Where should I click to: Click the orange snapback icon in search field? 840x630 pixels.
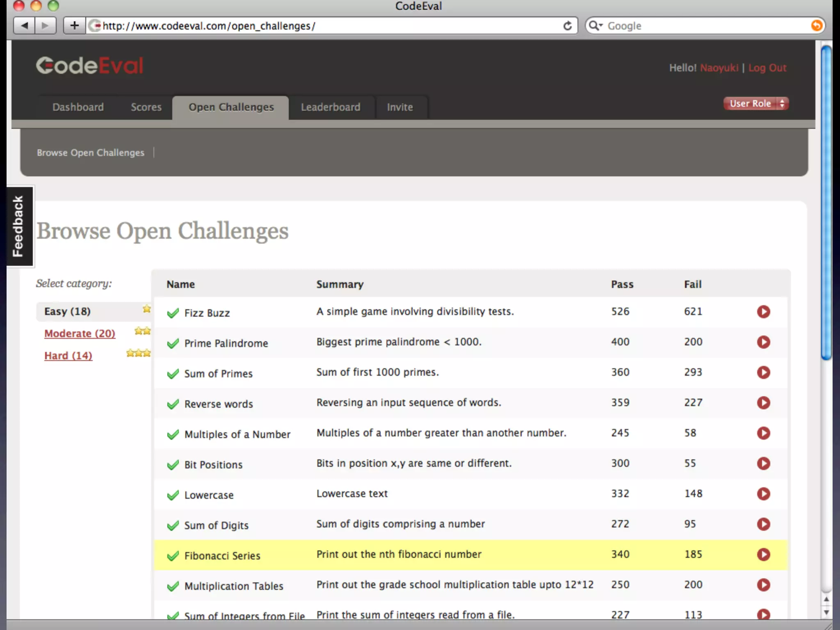817,25
